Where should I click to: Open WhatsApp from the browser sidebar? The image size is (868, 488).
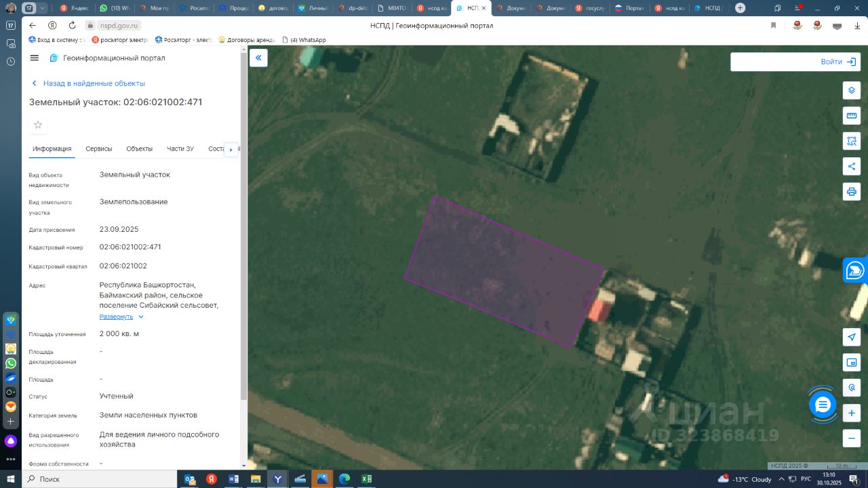click(x=11, y=363)
